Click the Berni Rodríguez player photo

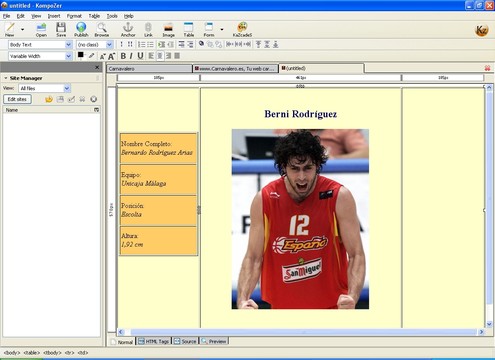pyautogui.click(x=300, y=219)
